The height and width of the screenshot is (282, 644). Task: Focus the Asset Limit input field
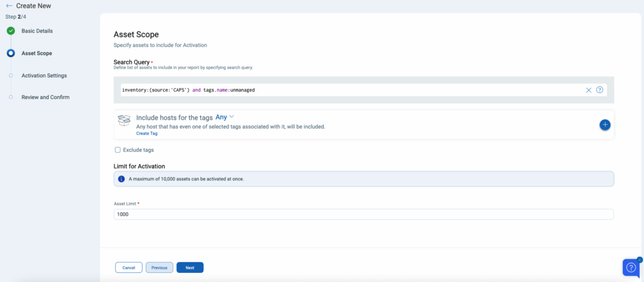364,215
